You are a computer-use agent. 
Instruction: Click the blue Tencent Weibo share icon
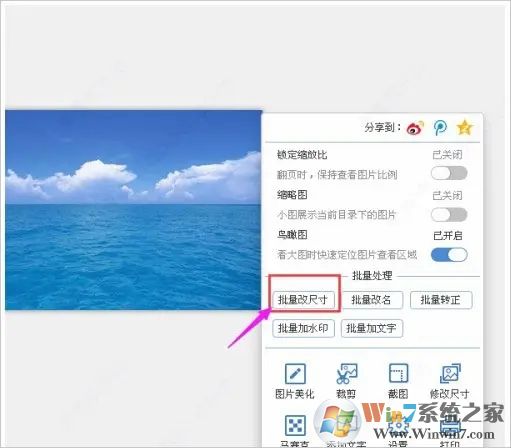[440, 127]
